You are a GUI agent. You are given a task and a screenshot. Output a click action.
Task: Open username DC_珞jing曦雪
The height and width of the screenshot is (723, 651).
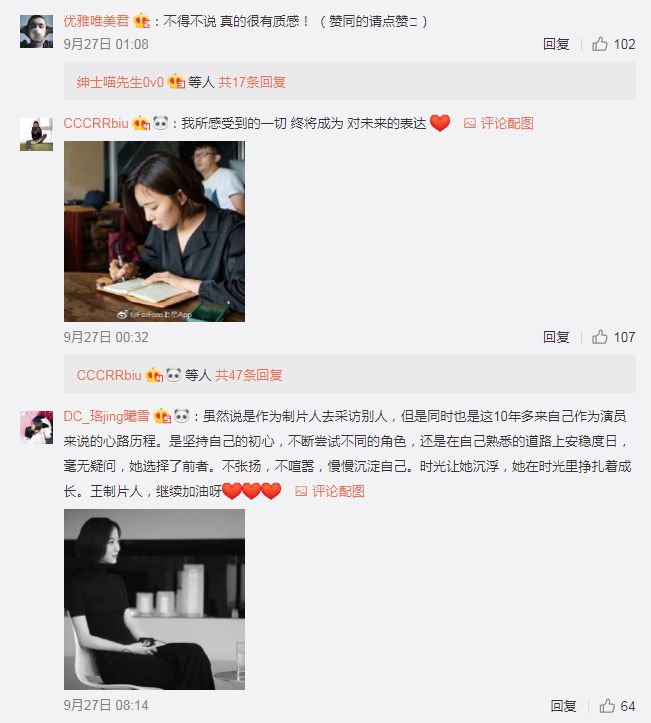pyautogui.click(x=107, y=416)
